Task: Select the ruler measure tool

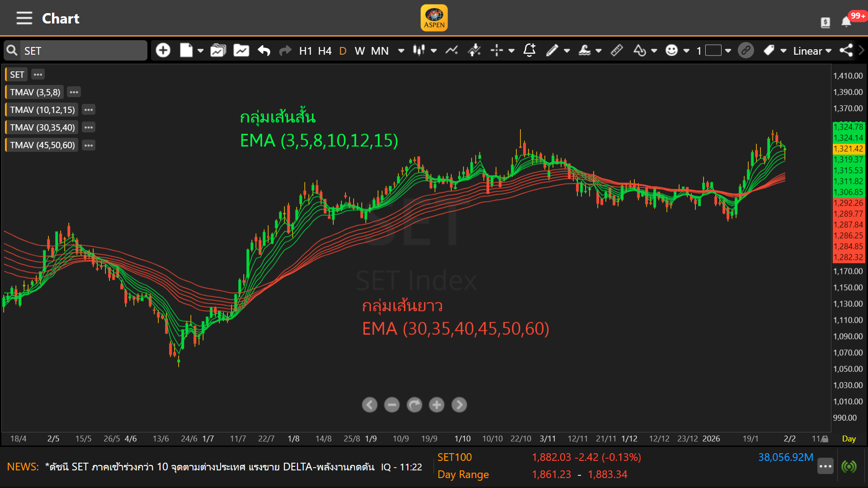Action: (x=617, y=51)
